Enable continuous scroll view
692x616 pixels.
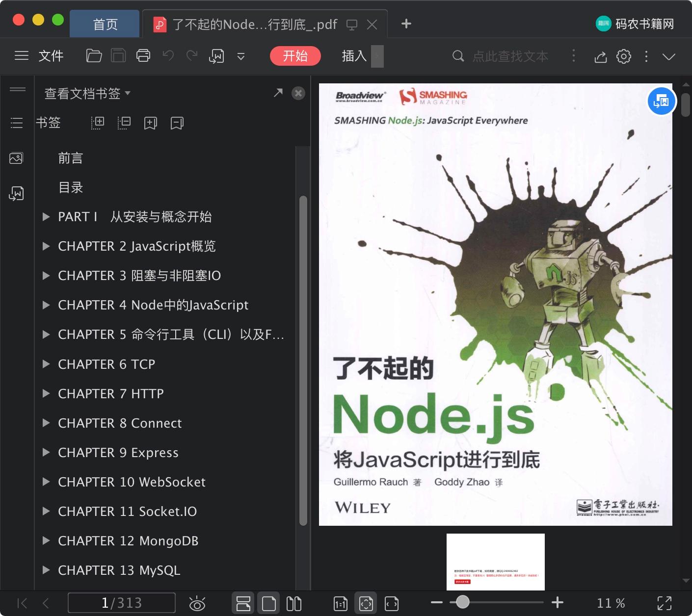click(243, 603)
